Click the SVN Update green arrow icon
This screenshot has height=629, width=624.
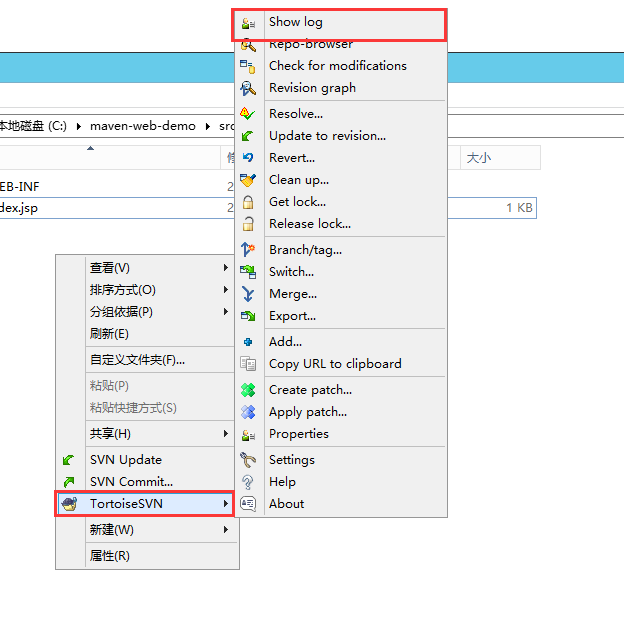click(x=69, y=460)
